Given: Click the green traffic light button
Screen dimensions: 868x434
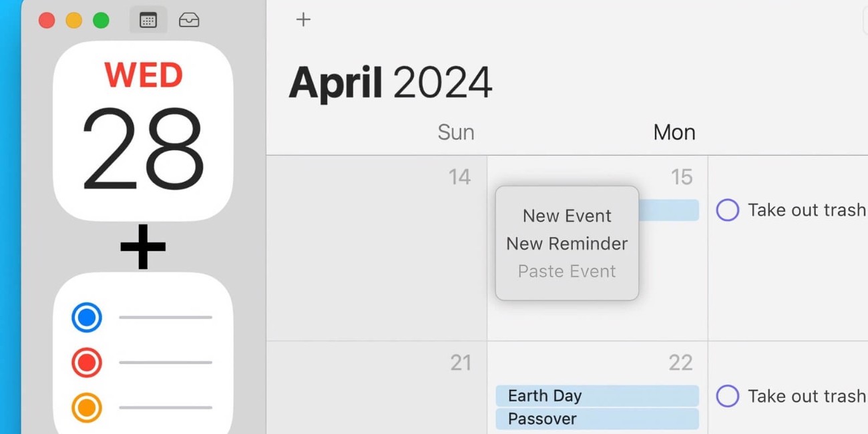Looking at the screenshot, I should click(100, 20).
